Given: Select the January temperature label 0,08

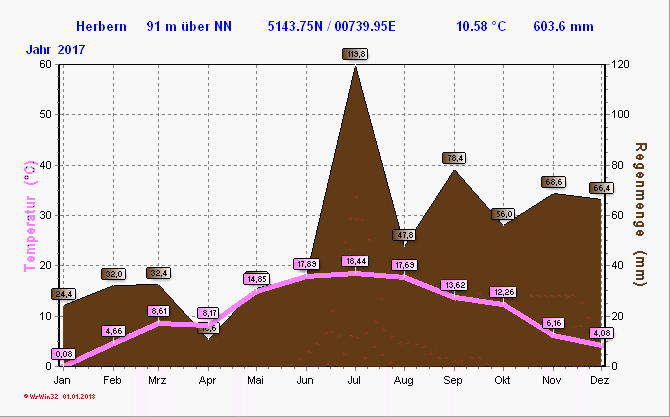Looking at the screenshot, I should [x=63, y=354].
